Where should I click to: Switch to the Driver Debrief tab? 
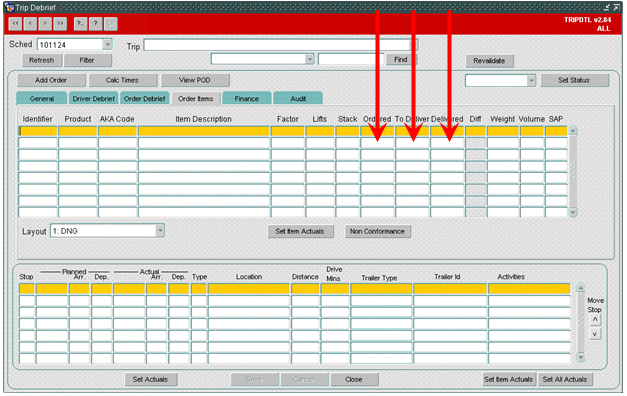(94, 98)
